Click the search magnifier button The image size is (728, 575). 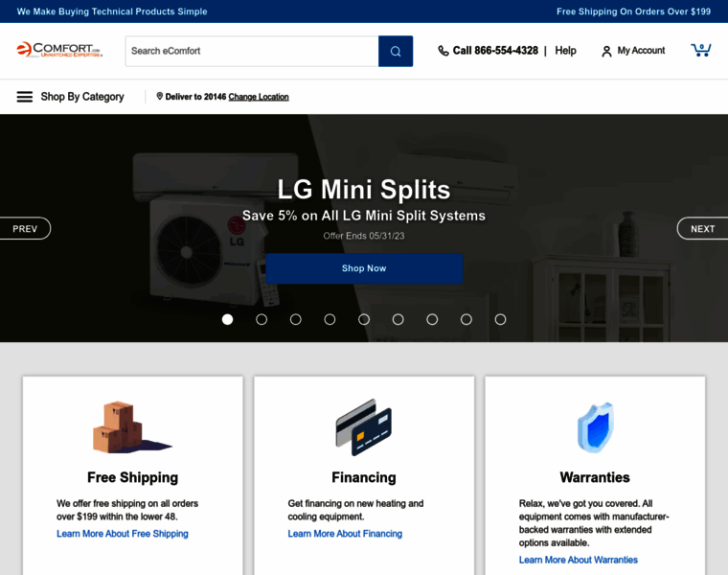[396, 51]
